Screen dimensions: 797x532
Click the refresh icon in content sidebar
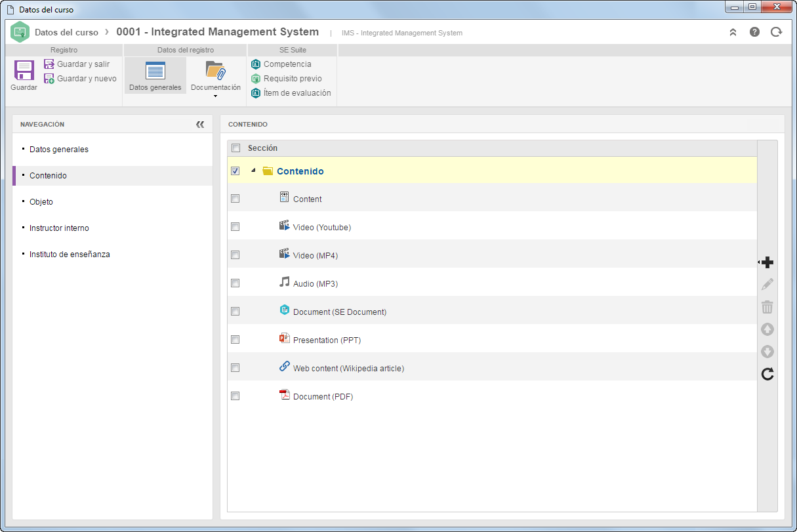point(767,374)
